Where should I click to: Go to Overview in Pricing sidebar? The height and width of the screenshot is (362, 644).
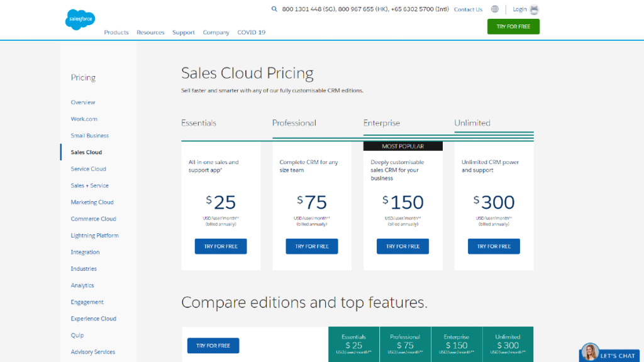tap(82, 102)
